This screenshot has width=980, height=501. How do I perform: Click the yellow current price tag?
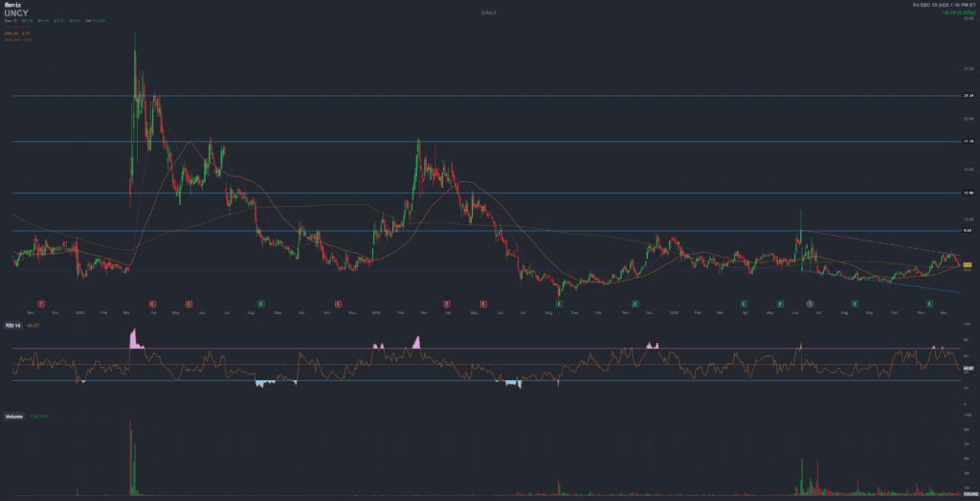click(968, 264)
